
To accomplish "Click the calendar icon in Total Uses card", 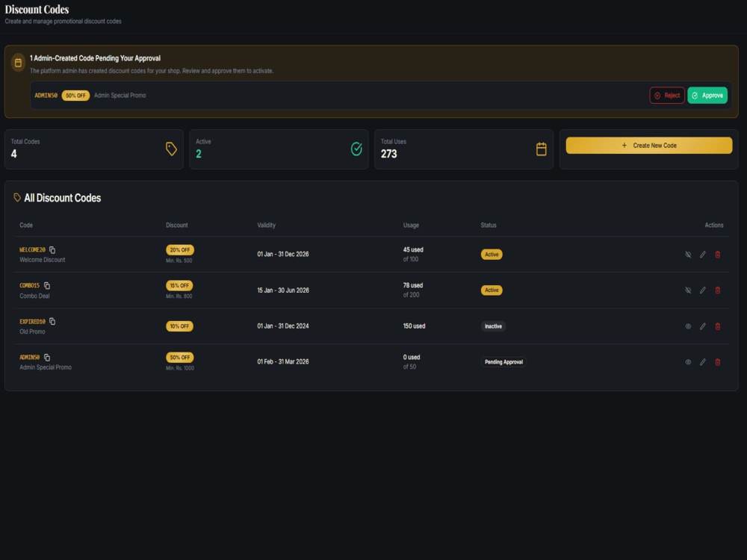I will click(x=541, y=149).
